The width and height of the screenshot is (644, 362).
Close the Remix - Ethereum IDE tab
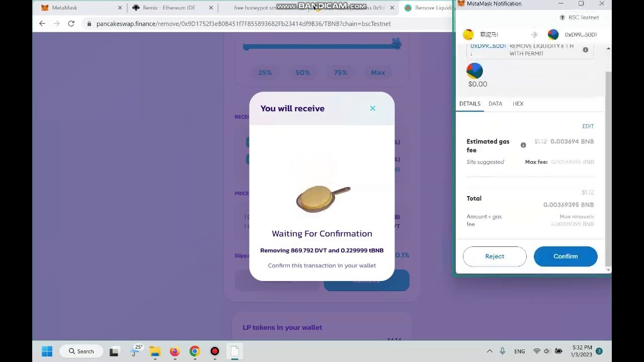211,8
